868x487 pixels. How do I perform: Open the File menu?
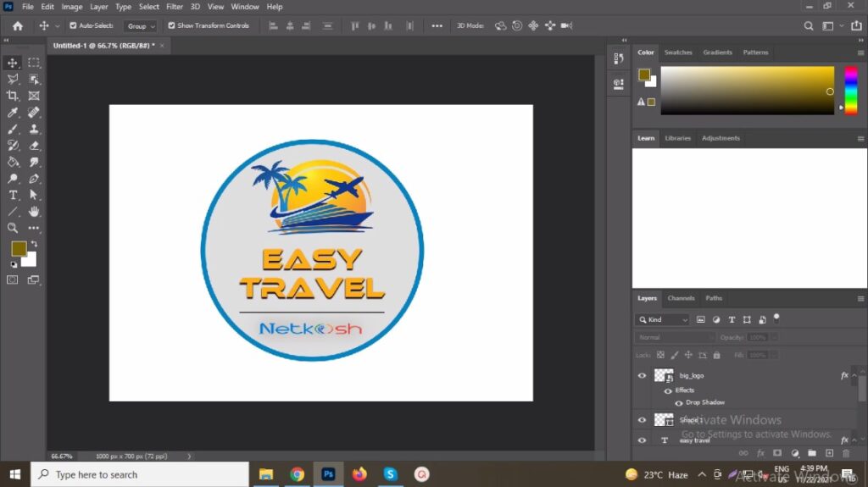(28, 7)
